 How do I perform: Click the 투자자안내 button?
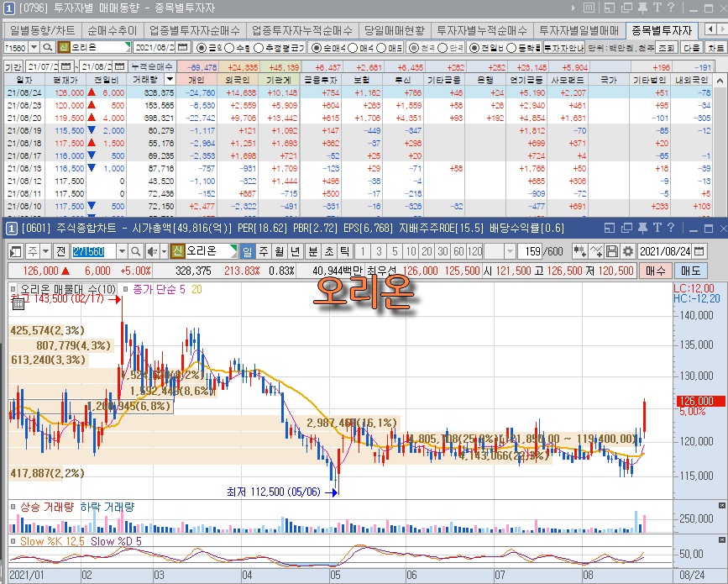(x=564, y=47)
